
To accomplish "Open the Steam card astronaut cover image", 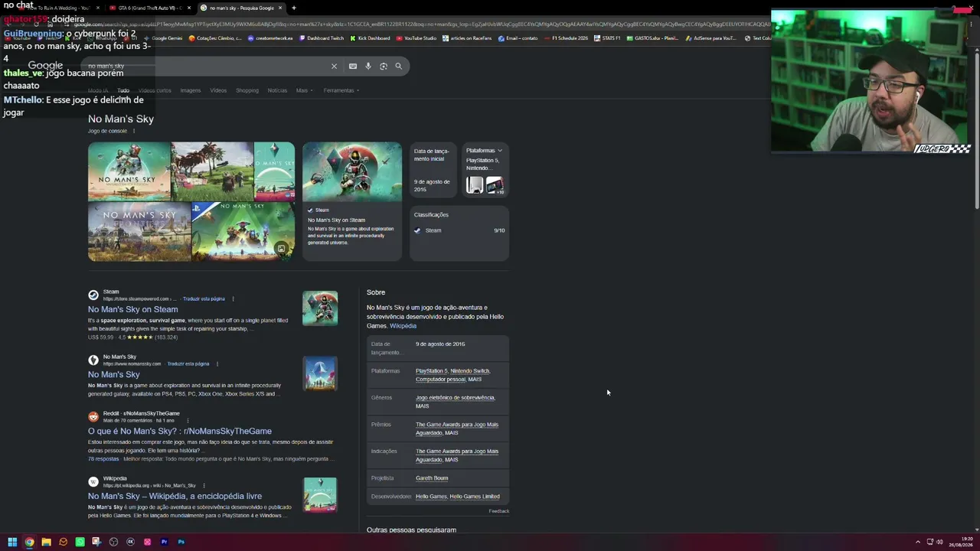I will coord(352,172).
